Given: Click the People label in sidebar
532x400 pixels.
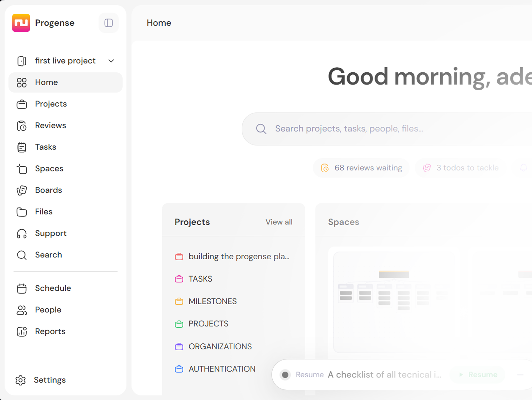Looking at the screenshot, I should 48,310.
